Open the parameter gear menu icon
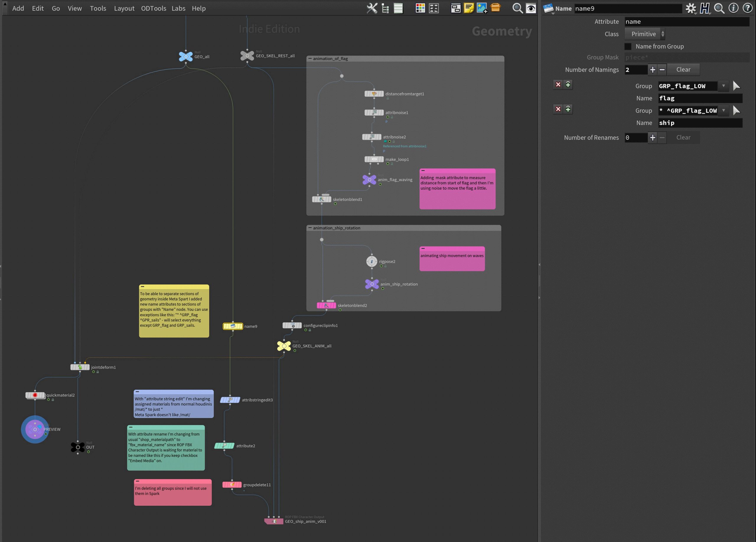Viewport: 756px width, 542px height. tap(691, 8)
